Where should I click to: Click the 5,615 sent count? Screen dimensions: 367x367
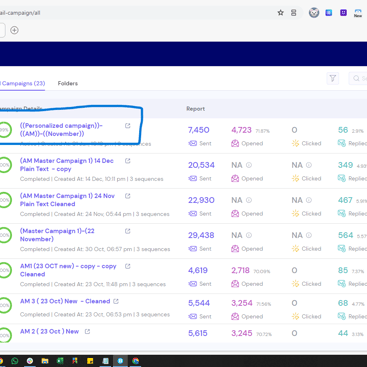click(198, 333)
